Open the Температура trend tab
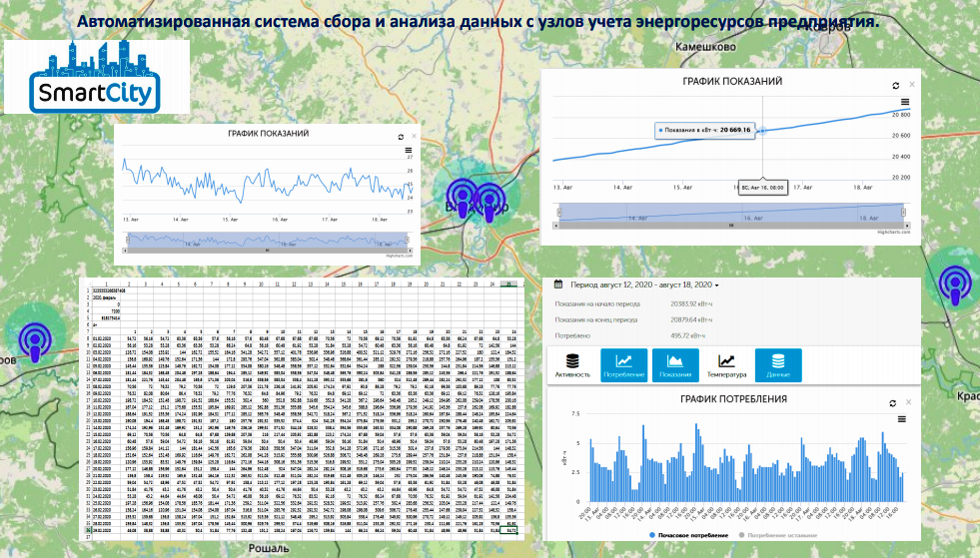Viewport: 980px width, 558px height. pos(726,365)
